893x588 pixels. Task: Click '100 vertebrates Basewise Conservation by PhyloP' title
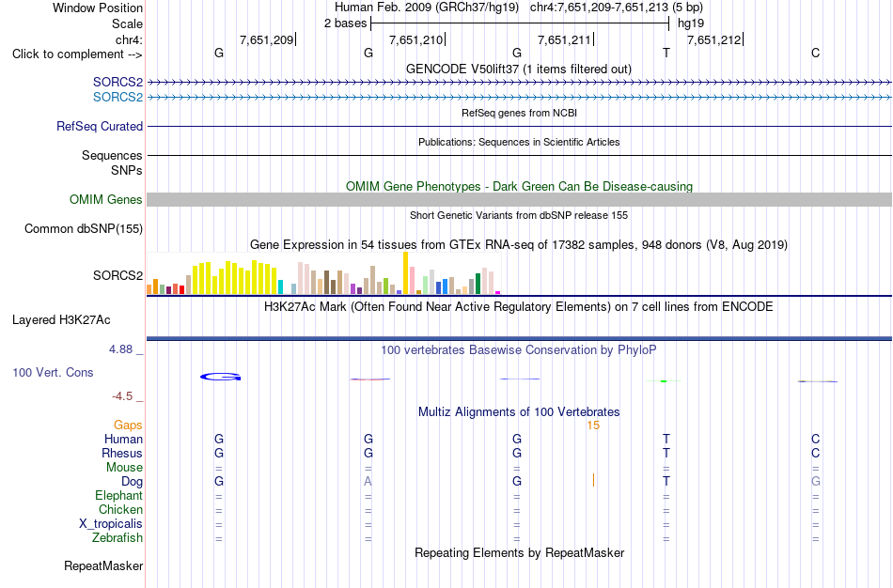click(x=519, y=350)
